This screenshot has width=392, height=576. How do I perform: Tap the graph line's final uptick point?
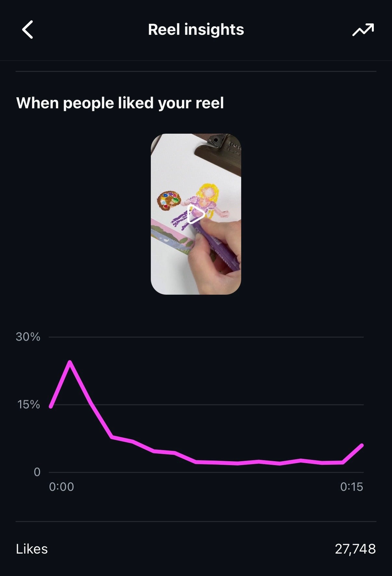[x=362, y=445]
